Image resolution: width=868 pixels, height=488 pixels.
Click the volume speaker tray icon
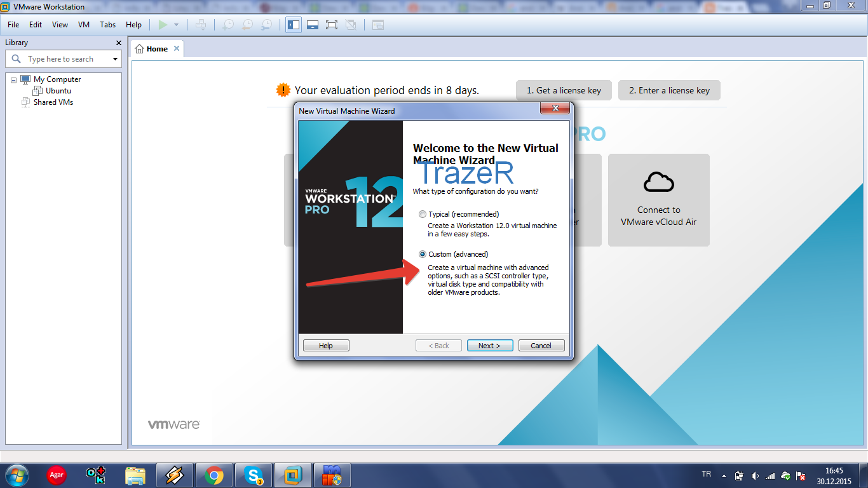click(x=755, y=475)
